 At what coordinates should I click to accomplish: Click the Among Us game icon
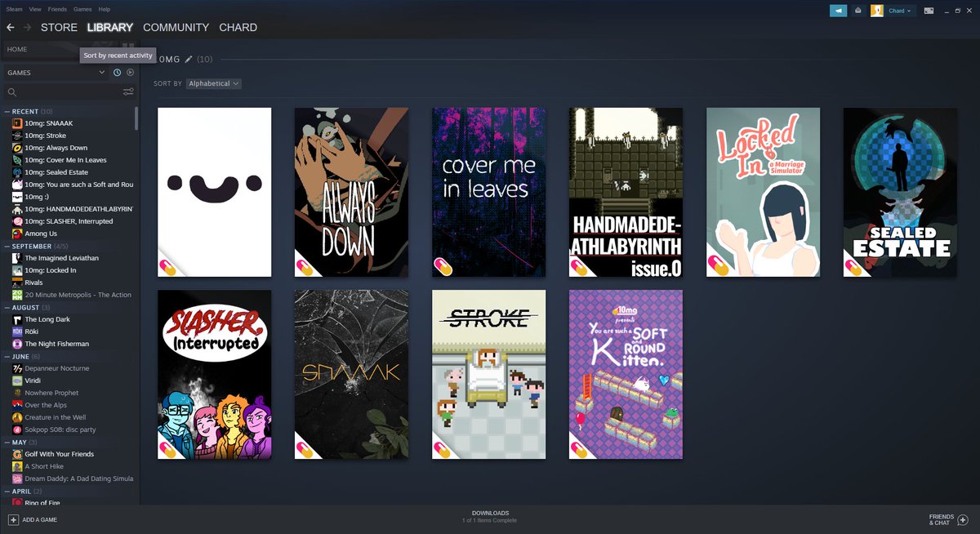tap(17, 234)
